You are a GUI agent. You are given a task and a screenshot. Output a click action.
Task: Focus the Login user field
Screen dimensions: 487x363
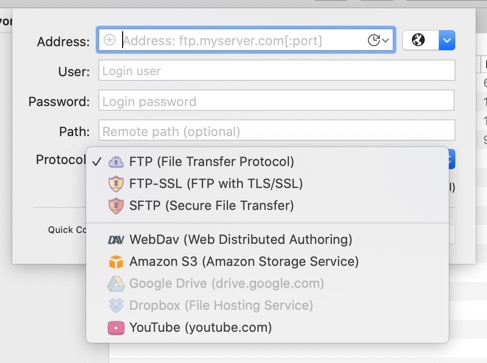[x=277, y=70]
